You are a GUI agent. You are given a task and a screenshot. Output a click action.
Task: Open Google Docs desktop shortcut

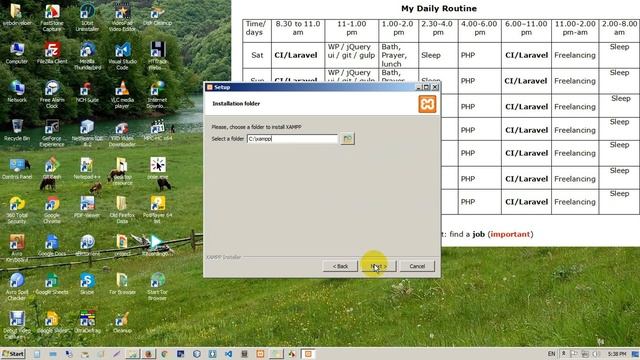[x=52, y=245]
